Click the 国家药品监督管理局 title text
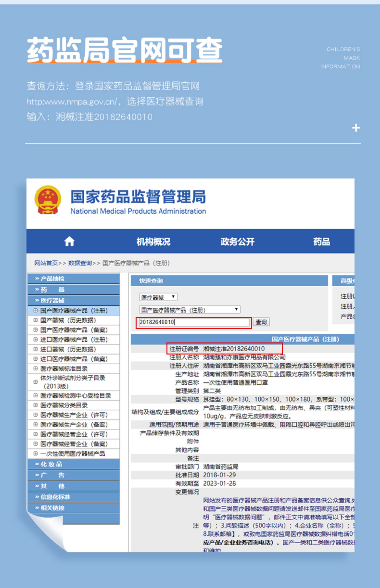 (x=138, y=197)
